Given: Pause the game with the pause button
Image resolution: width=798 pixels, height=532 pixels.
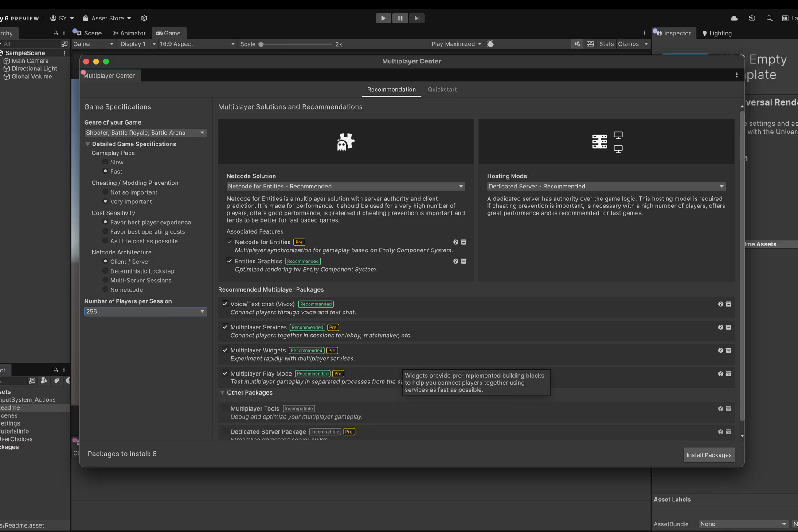Looking at the screenshot, I should 400,18.
